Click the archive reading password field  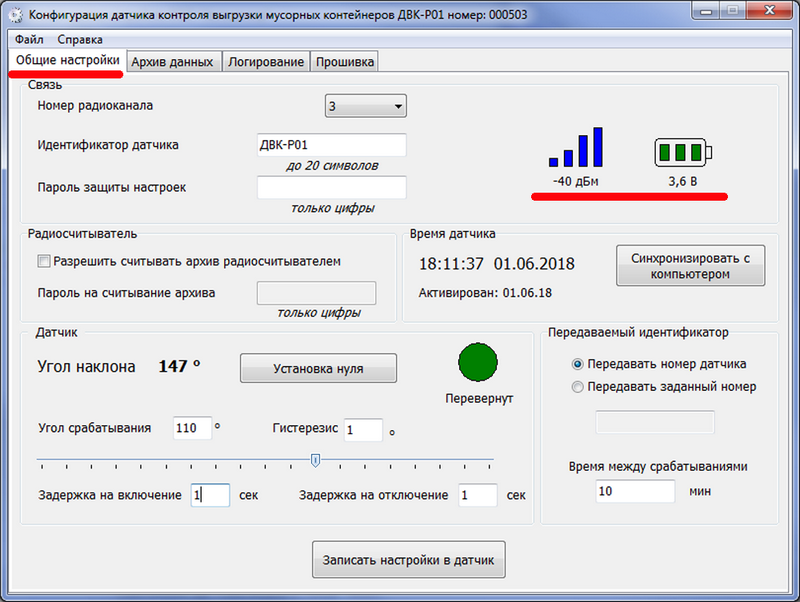point(316,293)
